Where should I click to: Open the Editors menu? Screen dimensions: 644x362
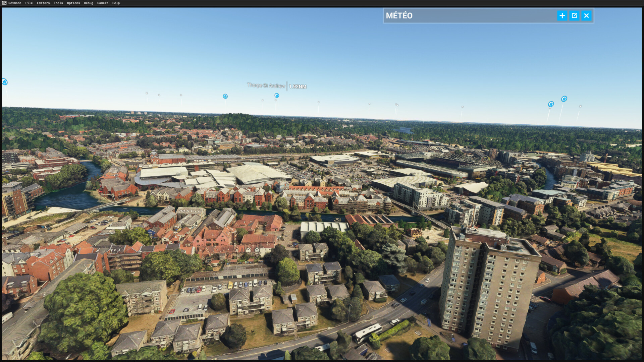tap(43, 3)
